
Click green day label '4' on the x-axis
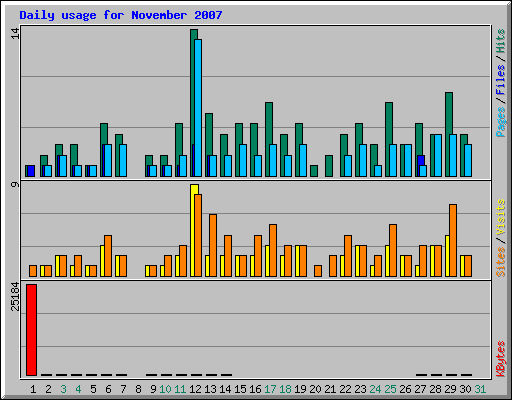(78, 389)
